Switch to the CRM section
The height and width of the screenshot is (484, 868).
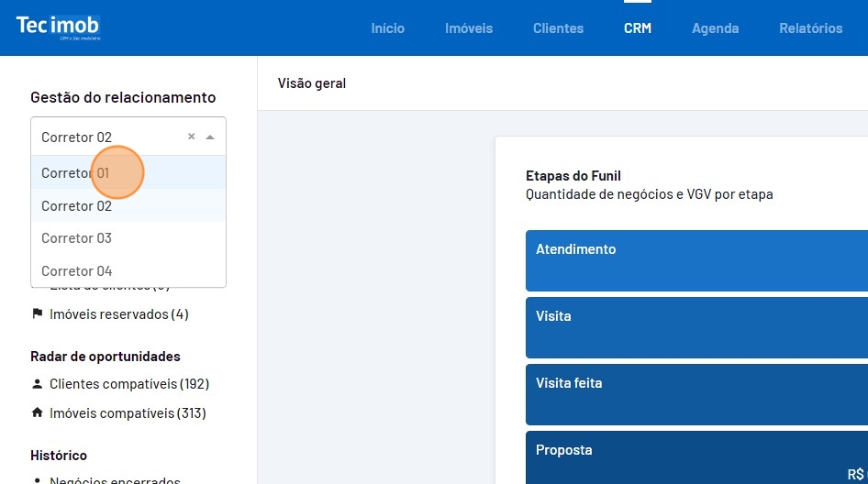click(637, 28)
